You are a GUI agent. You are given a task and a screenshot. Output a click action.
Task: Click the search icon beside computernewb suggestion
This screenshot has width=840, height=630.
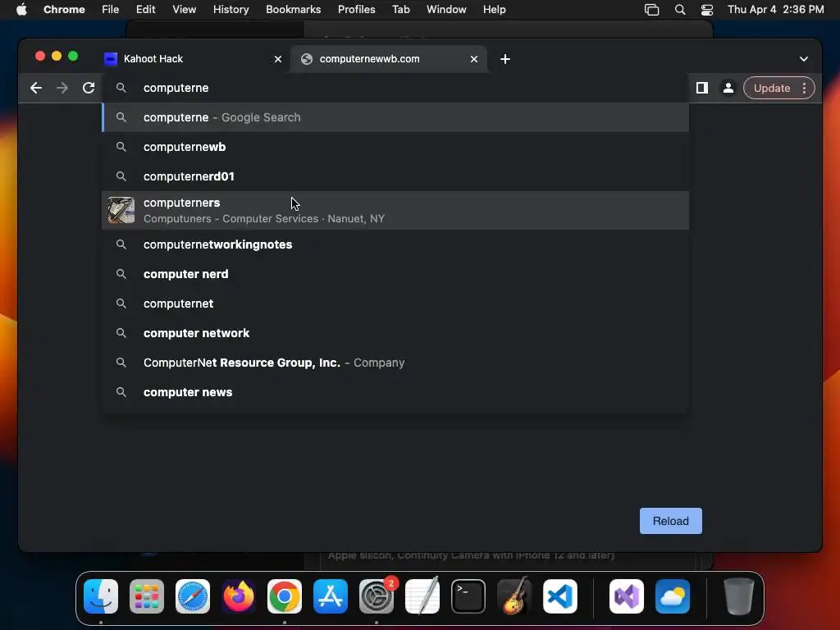point(121,147)
